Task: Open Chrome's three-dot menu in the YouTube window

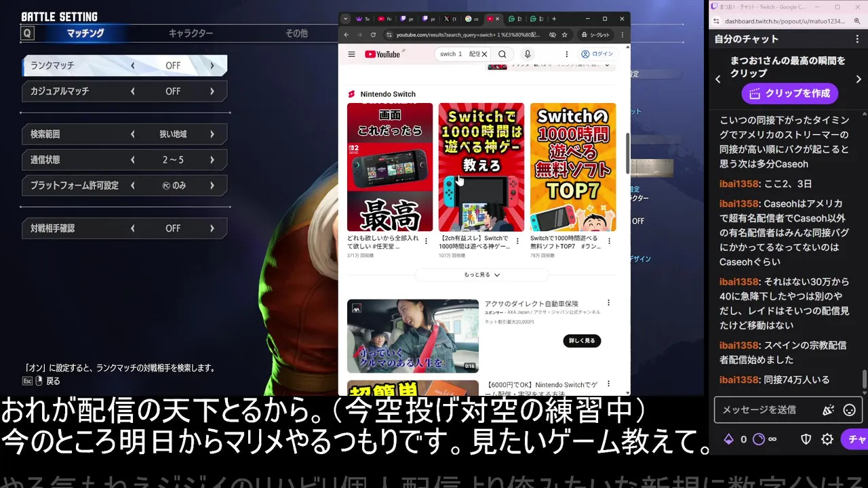Action: (x=623, y=35)
